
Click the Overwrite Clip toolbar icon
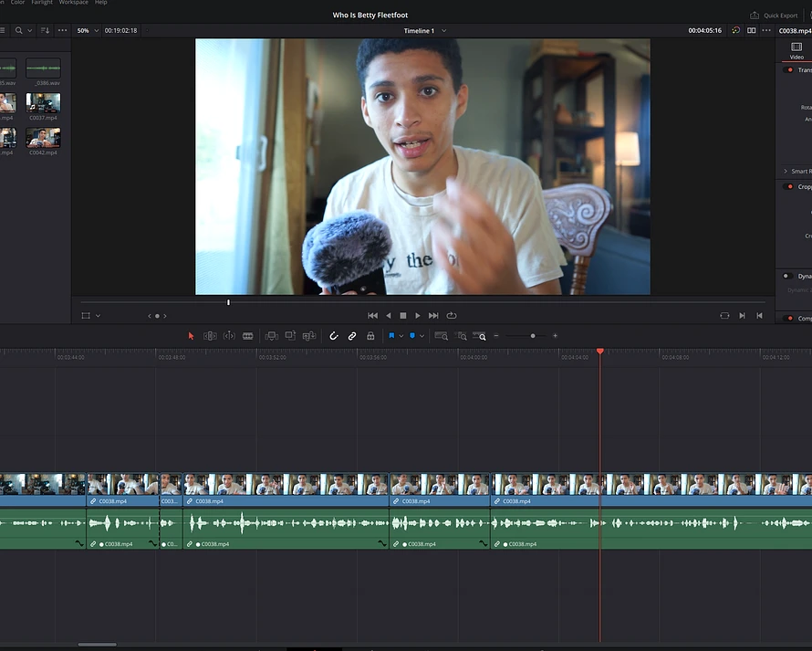[x=290, y=336]
